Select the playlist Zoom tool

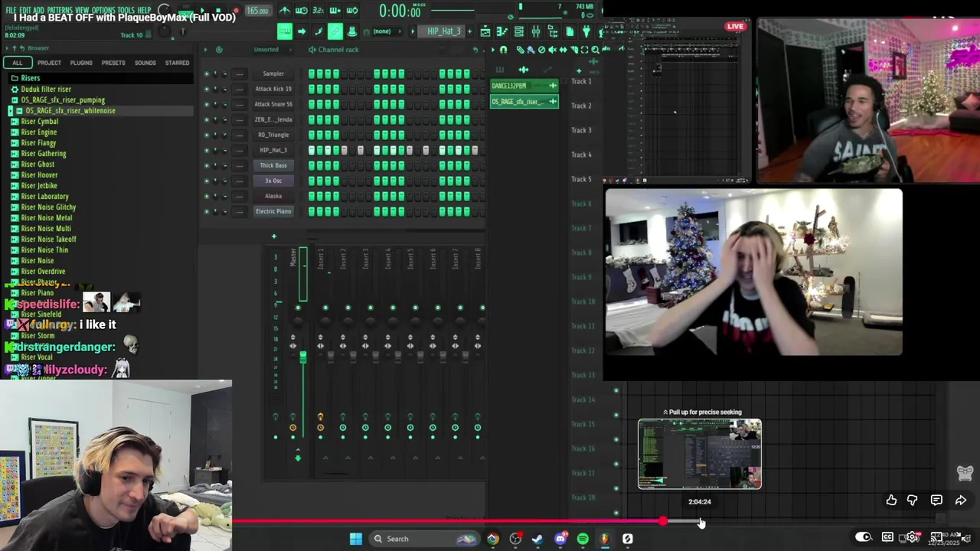(595, 50)
